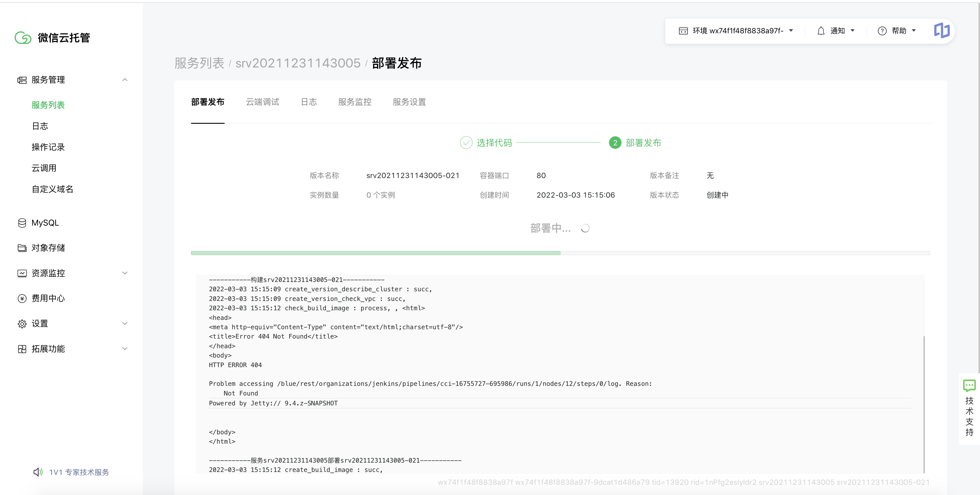Click the 资源监控 chart icon
Image resolution: width=980 pixels, height=495 pixels.
point(22,273)
